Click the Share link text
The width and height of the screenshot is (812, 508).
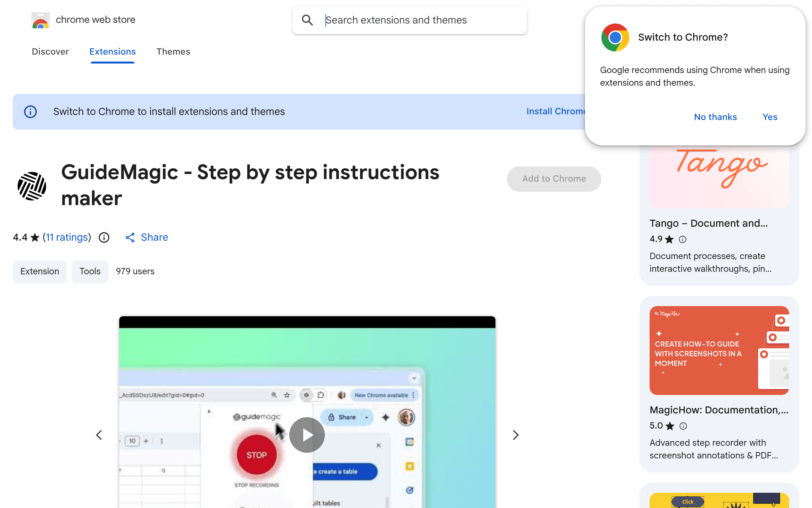pos(154,237)
